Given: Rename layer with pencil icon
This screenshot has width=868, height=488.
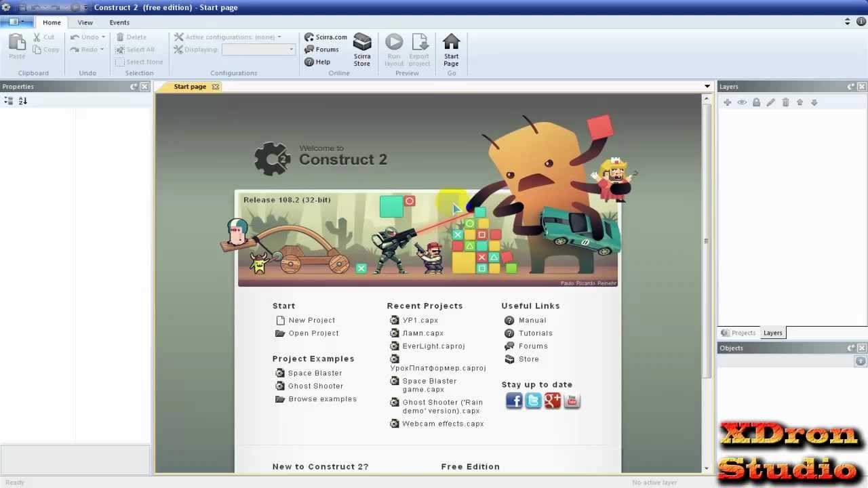Looking at the screenshot, I should point(770,102).
